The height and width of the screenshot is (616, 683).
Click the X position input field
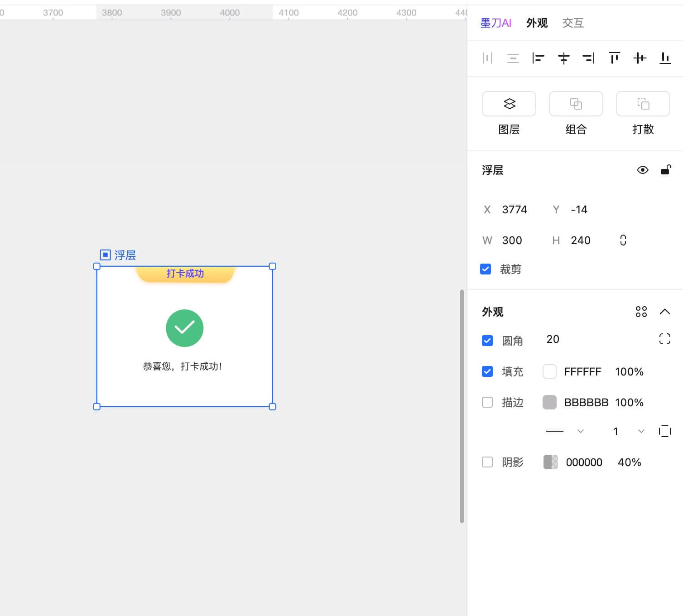(x=516, y=209)
